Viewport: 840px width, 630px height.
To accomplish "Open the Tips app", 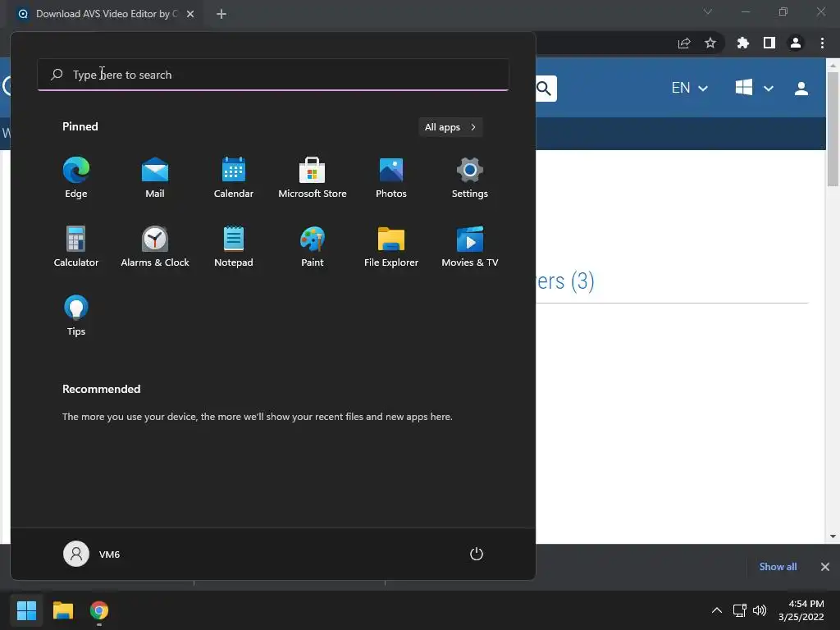I will 76,316.
